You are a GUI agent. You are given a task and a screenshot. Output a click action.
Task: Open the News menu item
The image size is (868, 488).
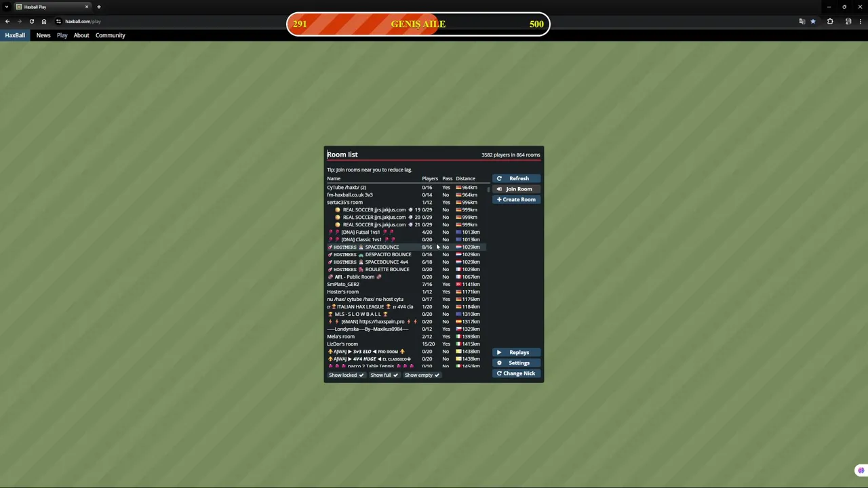pyautogui.click(x=43, y=35)
